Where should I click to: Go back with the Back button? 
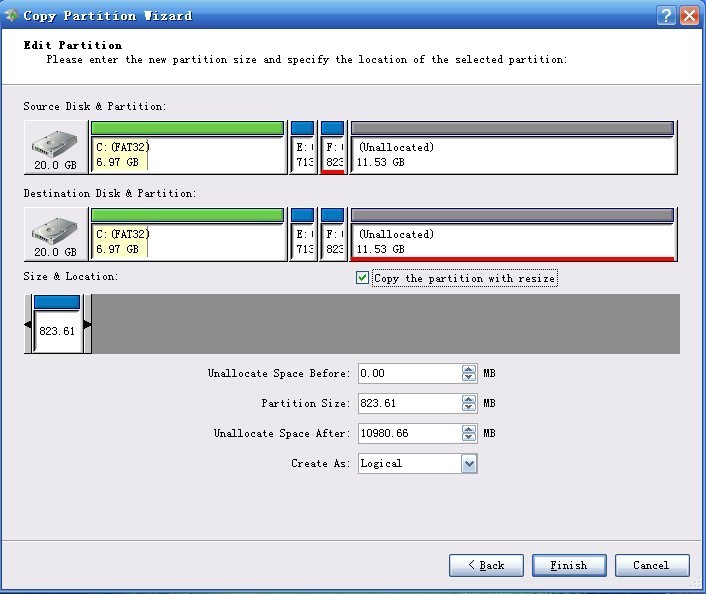[486, 565]
